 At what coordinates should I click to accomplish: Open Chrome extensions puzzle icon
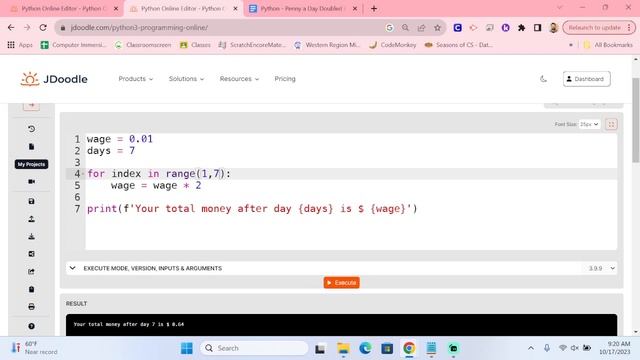tap(521, 28)
